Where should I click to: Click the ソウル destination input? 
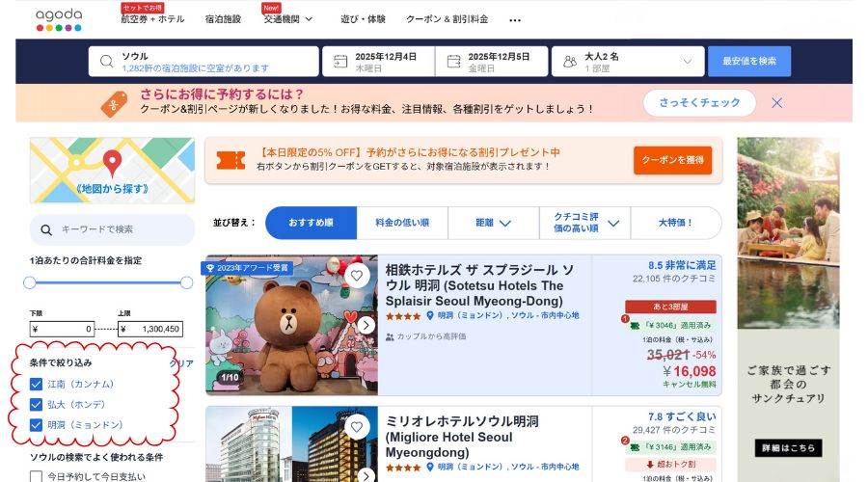203,62
